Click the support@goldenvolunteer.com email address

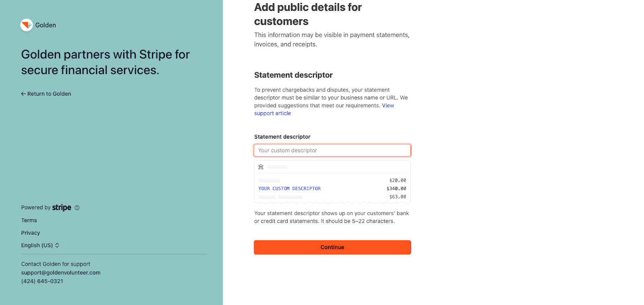pyautogui.click(x=61, y=272)
